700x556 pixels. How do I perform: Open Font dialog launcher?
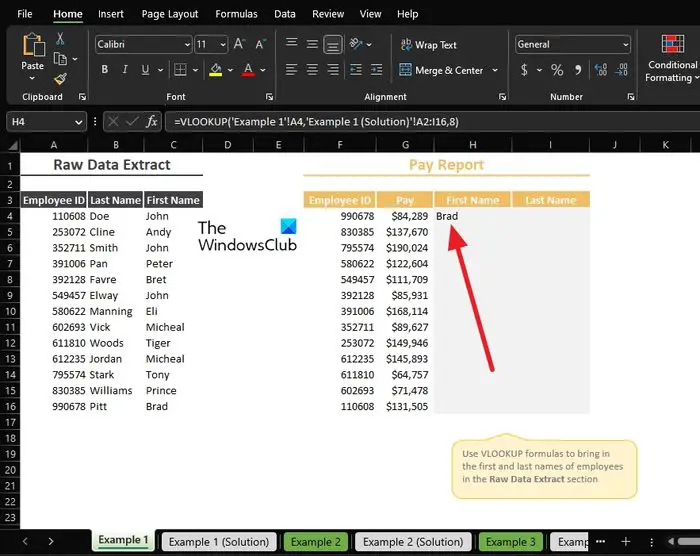click(269, 97)
